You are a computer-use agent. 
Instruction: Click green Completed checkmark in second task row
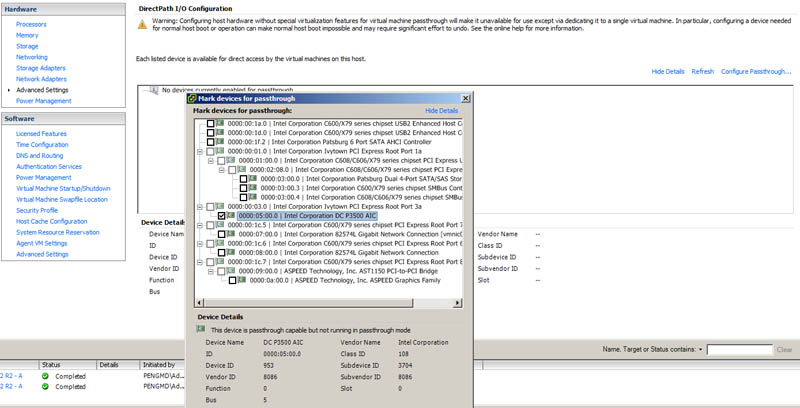[45, 387]
